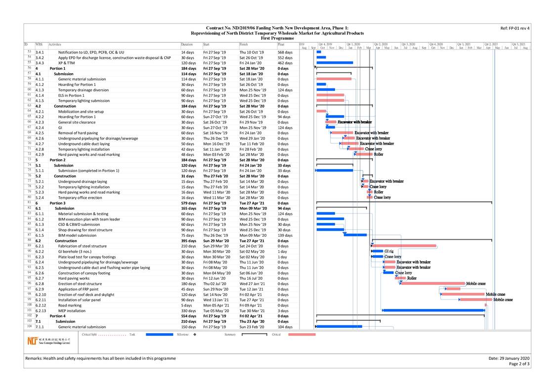
Task: Click the WBS column header
Action: click(x=39, y=44)
